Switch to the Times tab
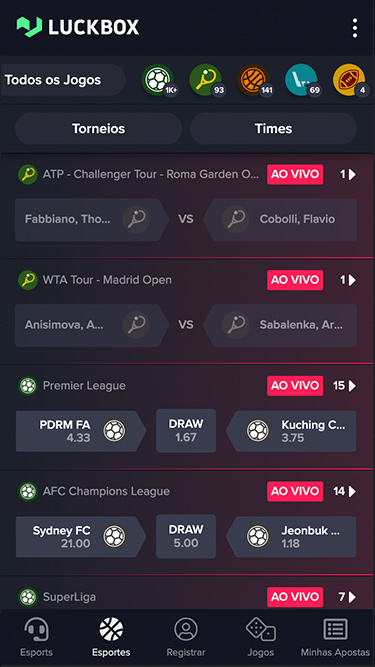Screen dimensions: 375x667 click(273, 128)
